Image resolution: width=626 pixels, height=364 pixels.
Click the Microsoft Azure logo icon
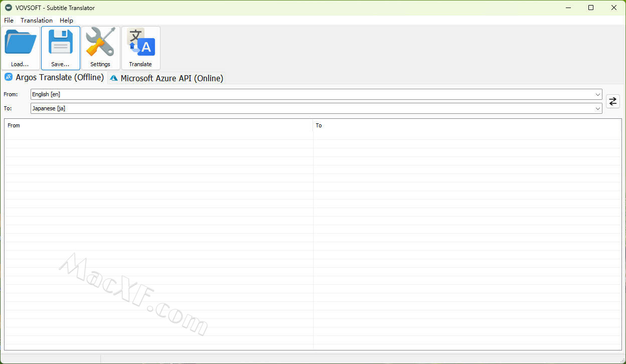114,78
